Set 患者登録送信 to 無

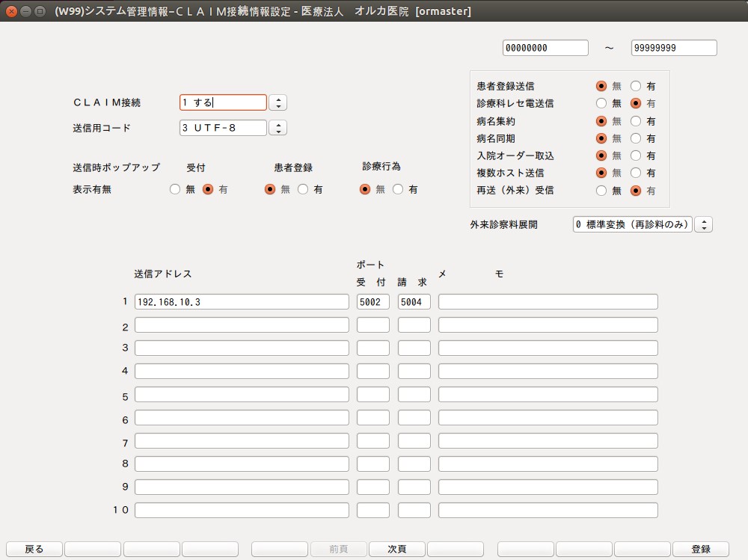coord(601,86)
